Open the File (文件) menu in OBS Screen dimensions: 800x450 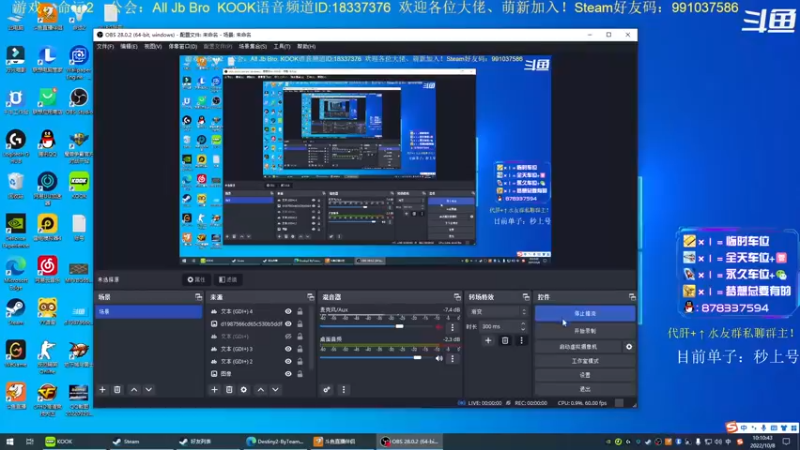[x=106, y=46]
